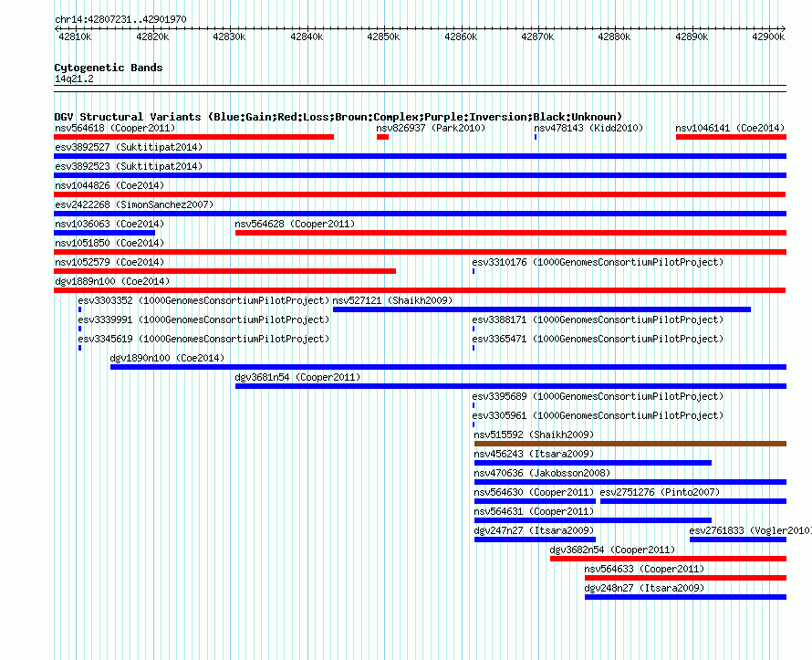Click the nsv470636 (Jakobsson2008) label
812x660 pixels.
pos(542,473)
